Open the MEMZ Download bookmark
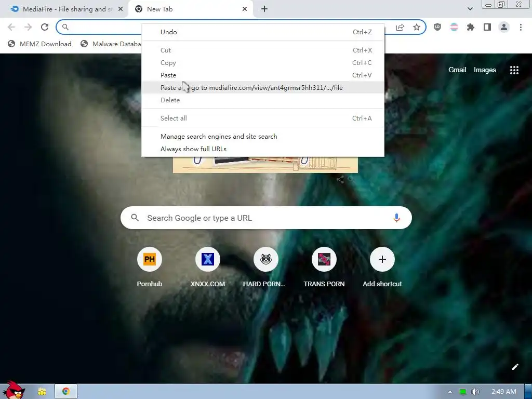The width and height of the screenshot is (532, 399). (39, 44)
